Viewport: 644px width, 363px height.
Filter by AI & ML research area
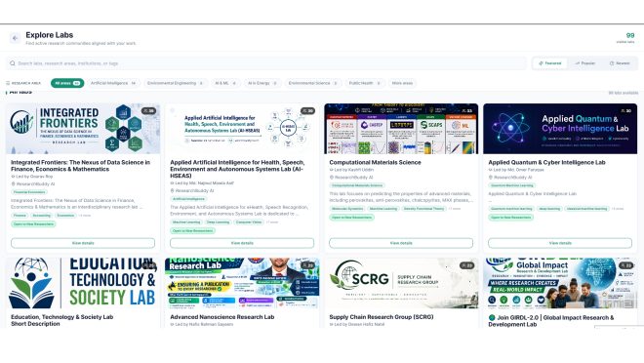(225, 83)
